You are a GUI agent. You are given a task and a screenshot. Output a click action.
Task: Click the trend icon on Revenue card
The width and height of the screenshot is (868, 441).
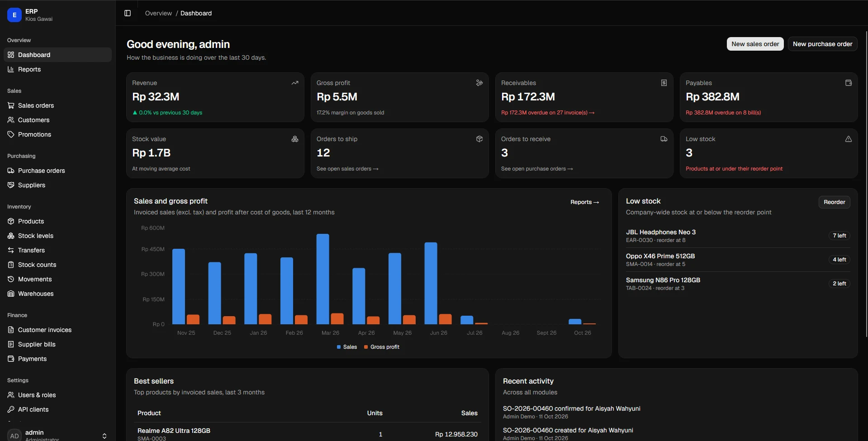pos(295,83)
